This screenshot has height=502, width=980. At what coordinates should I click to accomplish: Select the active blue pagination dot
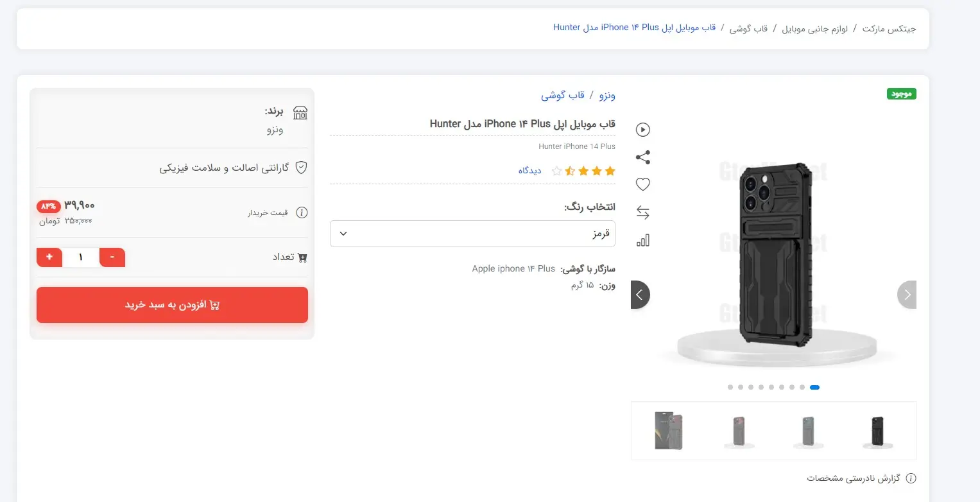814,387
